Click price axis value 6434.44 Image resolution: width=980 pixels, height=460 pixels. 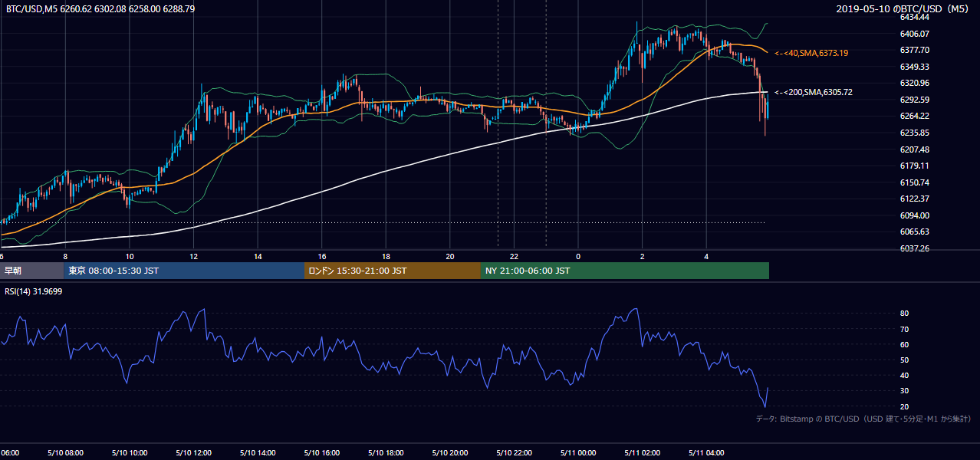[x=915, y=17]
